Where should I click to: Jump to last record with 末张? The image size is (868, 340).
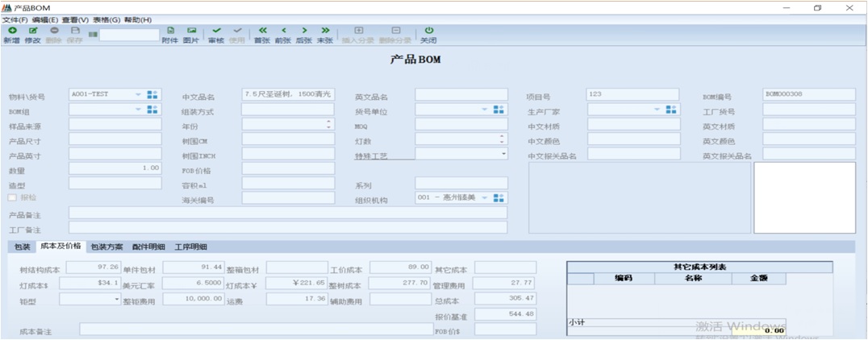pyautogui.click(x=325, y=31)
